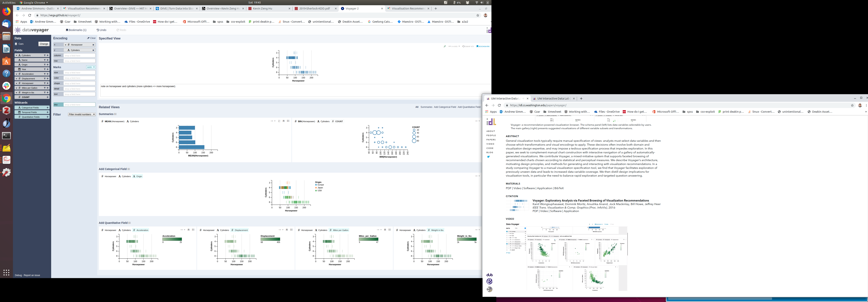Swap X/Y axes of the chart

pos(468,46)
